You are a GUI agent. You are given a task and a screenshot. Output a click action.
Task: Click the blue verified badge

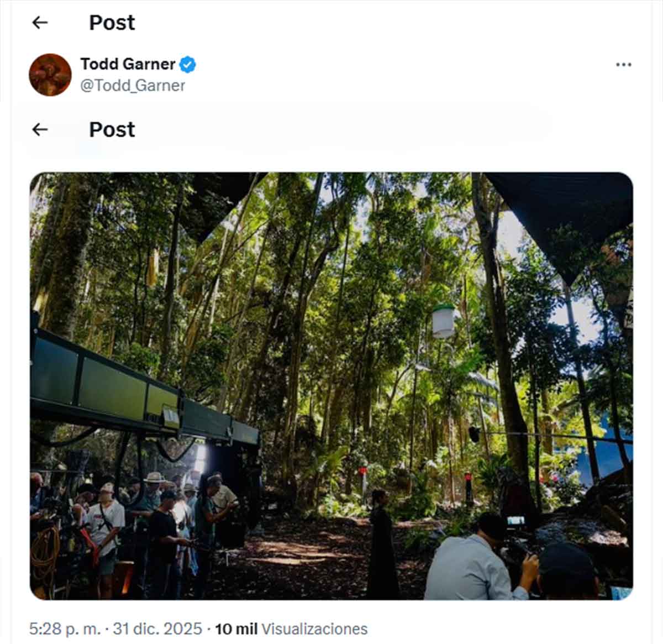[188, 64]
